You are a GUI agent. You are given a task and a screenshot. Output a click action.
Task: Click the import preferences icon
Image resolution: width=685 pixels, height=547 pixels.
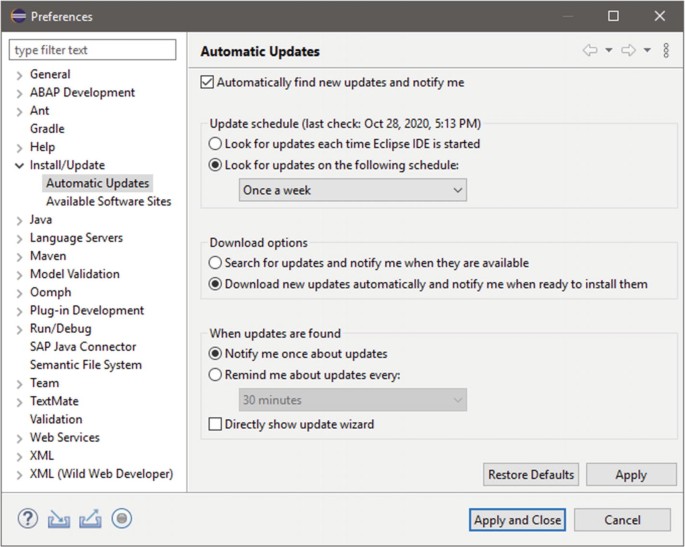pyautogui.click(x=59, y=519)
